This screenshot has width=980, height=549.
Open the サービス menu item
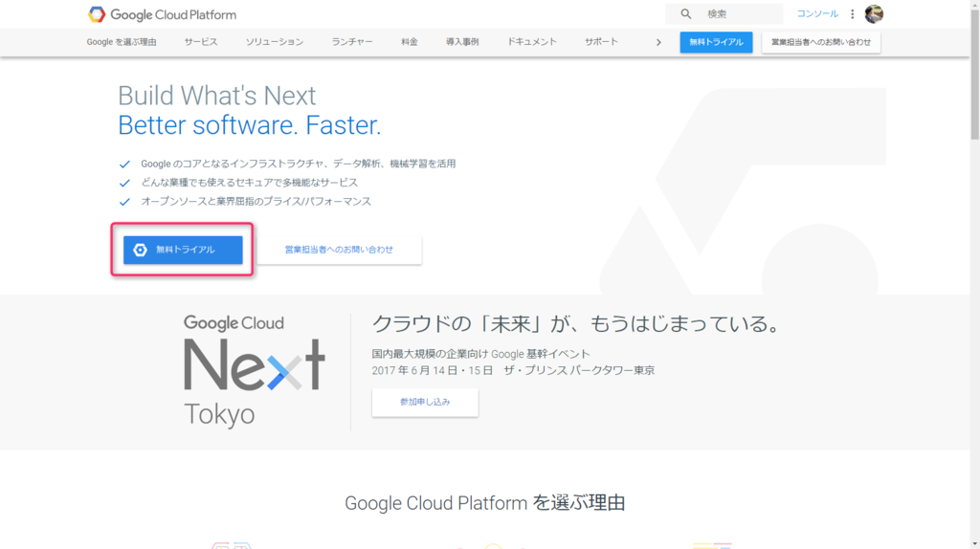tap(201, 42)
